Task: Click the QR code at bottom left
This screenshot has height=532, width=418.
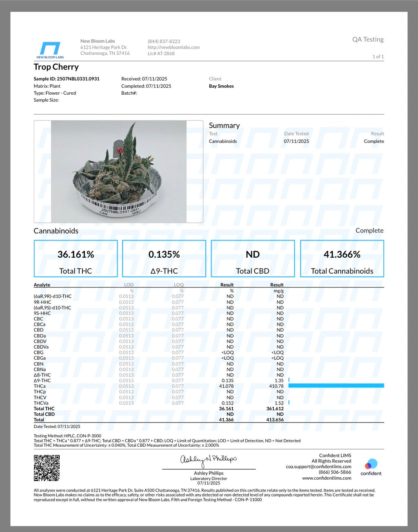Action: tap(47, 468)
